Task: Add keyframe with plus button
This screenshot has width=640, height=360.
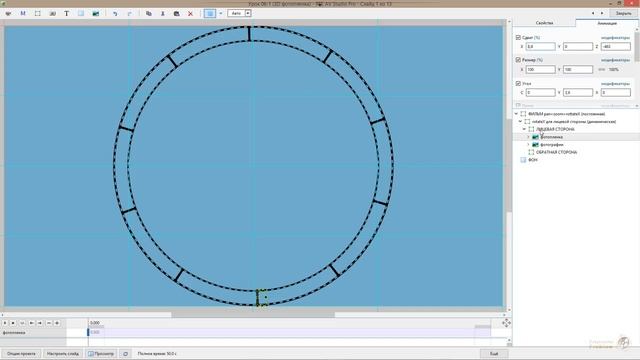Action: pos(57,323)
